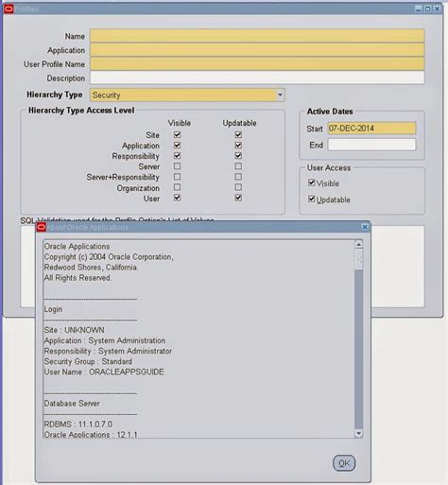448x485 pixels.
Task: Click 'Site : UNKNOWN' text
Action: point(75,330)
